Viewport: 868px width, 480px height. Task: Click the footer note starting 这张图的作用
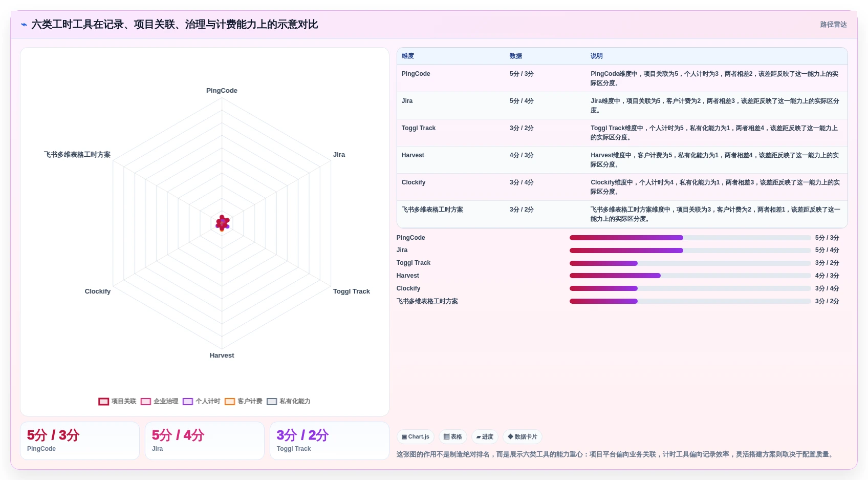pyautogui.click(x=616, y=454)
